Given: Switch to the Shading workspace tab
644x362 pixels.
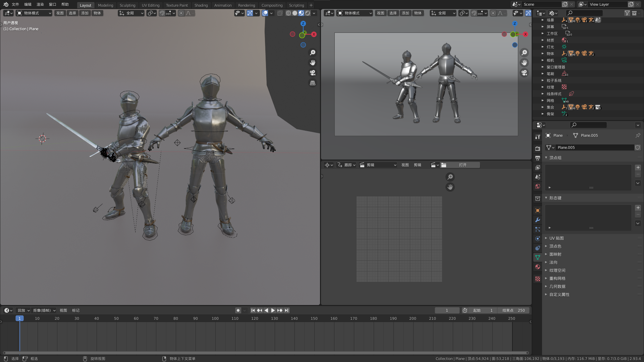Looking at the screenshot, I should [201, 5].
